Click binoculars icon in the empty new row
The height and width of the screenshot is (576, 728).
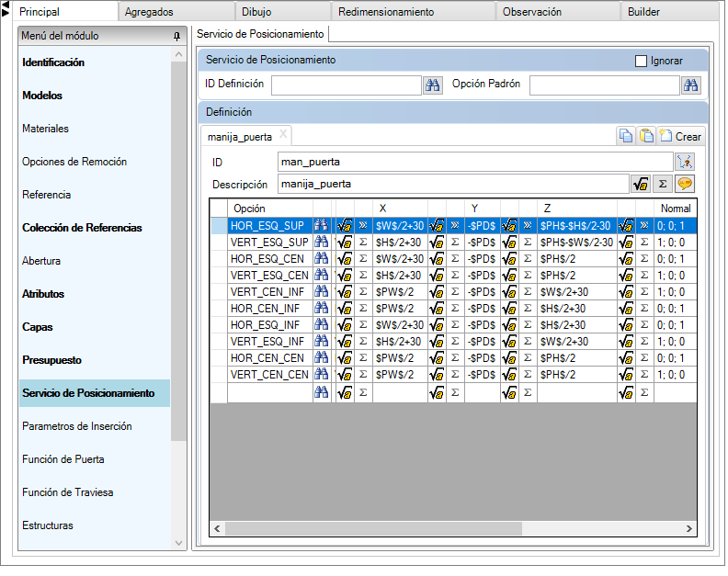(x=322, y=392)
